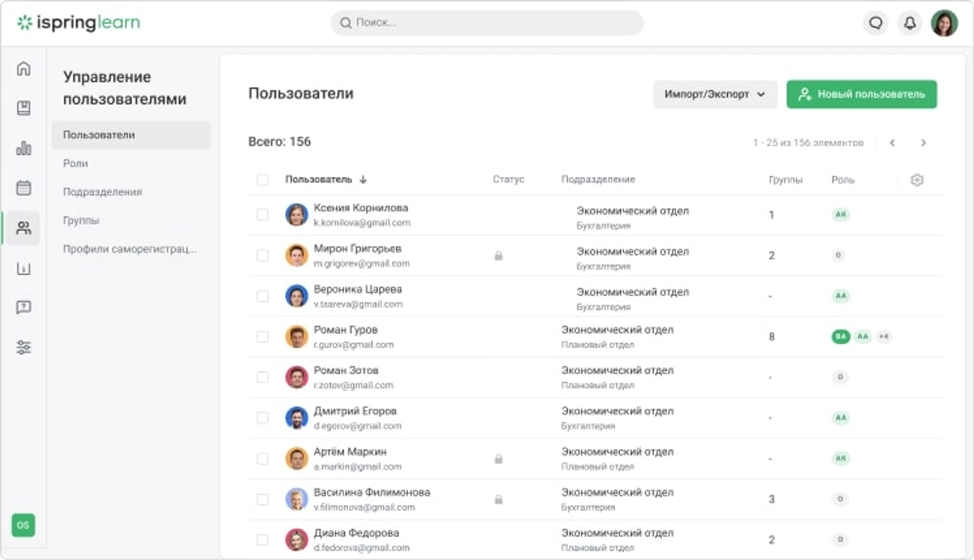The width and height of the screenshot is (974, 560).
Task: Open the Группы section
Action: (x=81, y=221)
